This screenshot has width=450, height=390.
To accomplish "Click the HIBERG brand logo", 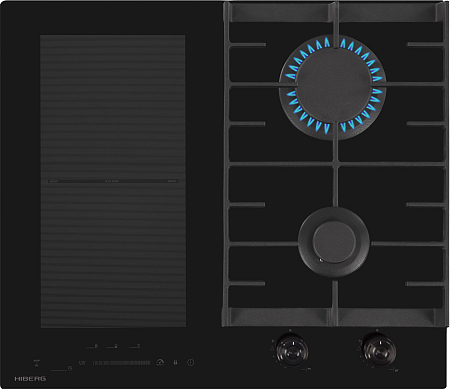I will tap(30, 379).
